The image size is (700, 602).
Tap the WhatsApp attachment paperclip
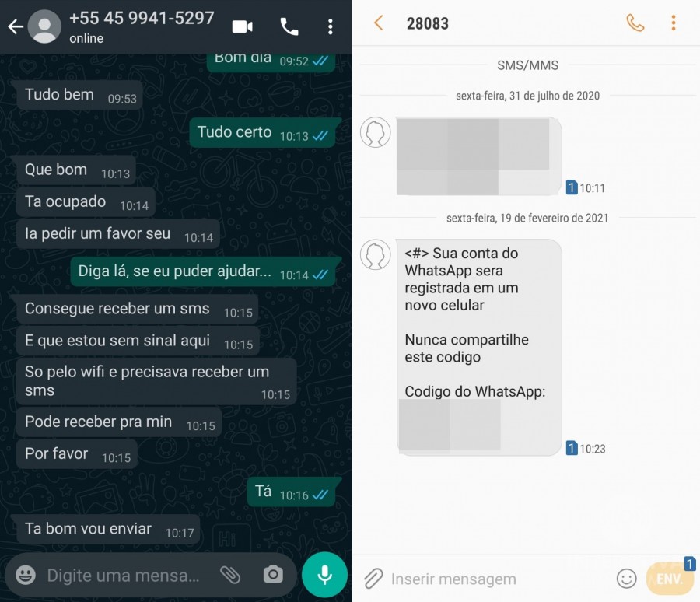coord(230,575)
